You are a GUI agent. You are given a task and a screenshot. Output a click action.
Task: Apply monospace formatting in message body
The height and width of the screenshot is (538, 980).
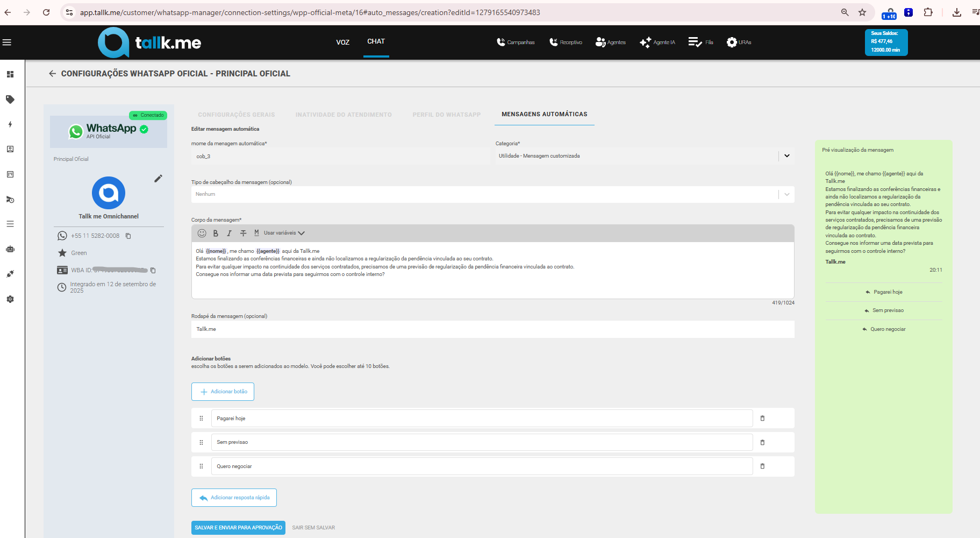point(256,233)
